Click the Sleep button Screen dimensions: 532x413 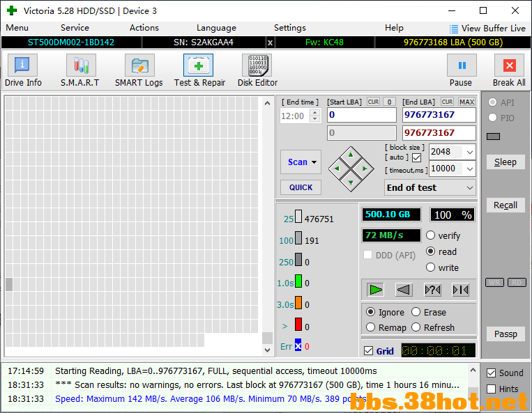click(x=506, y=162)
